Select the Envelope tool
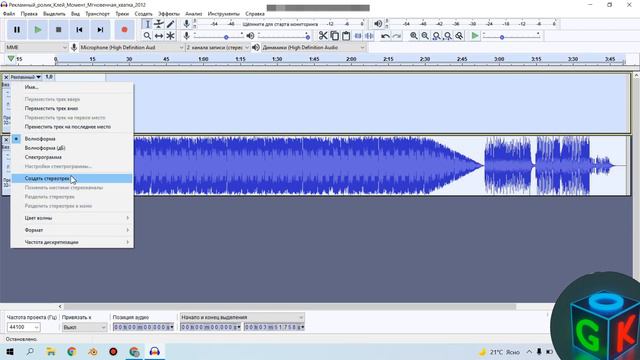This screenshot has width=640, height=360. click(x=159, y=24)
